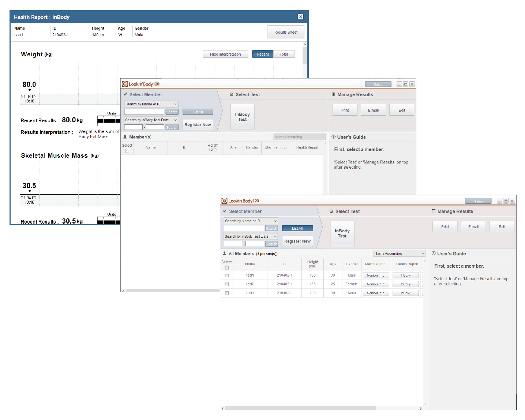Focus the end test date field, front window

coord(255,244)
